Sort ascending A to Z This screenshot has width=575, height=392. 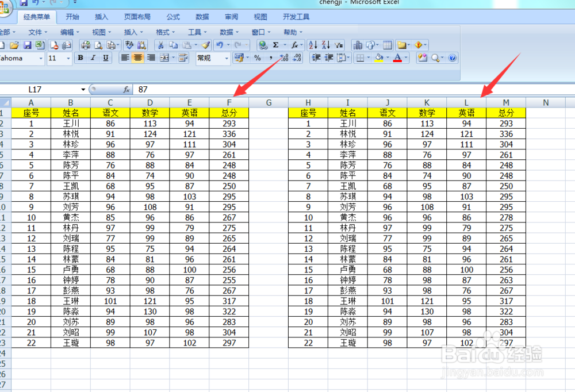pyautogui.click(x=313, y=45)
